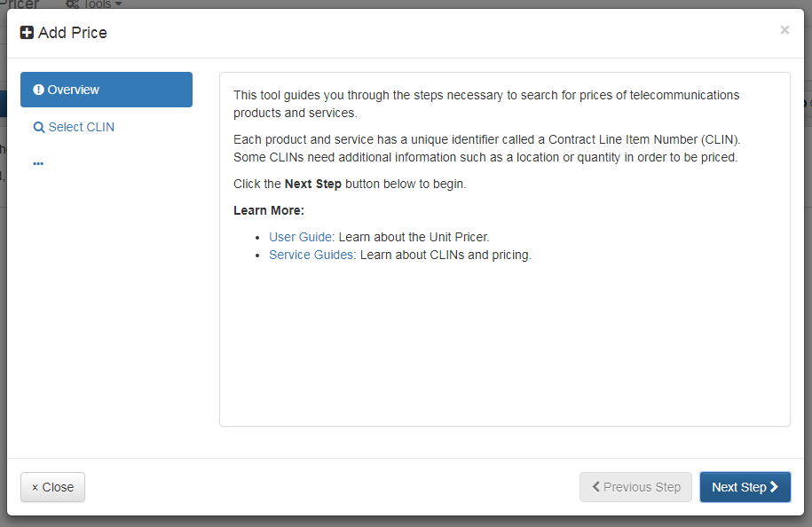Viewport: 812px width, 527px height.
Task: Dismiss the dialog with the corner X
Action: point(784,29)
